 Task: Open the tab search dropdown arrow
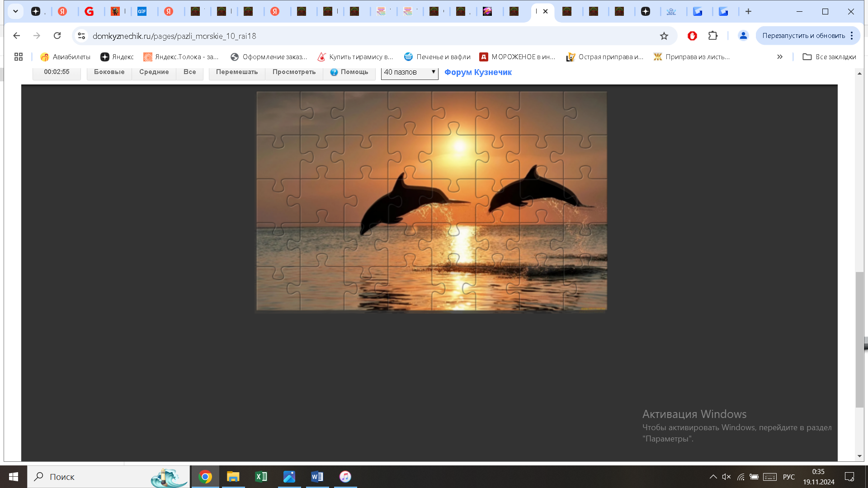click(x=15, y=11)
